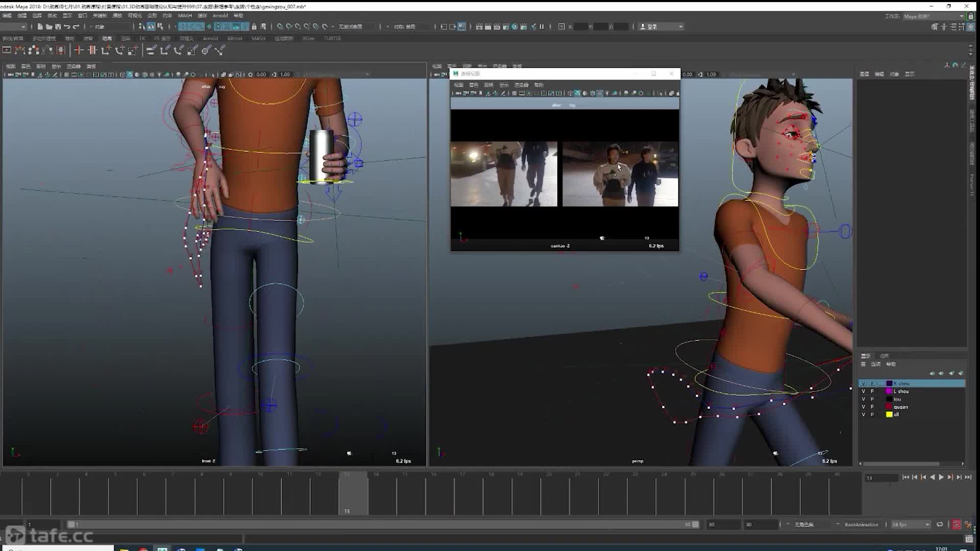Click the magenta color swatch of L_shou layer
This screenshot has height=551, width=980.
click(889, 391)
